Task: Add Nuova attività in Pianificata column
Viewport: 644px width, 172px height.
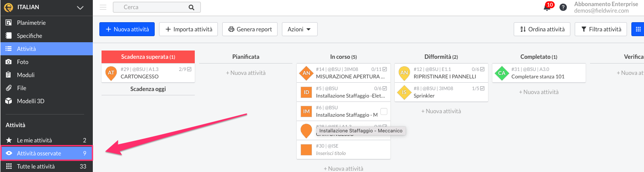Action: (246, 73)
